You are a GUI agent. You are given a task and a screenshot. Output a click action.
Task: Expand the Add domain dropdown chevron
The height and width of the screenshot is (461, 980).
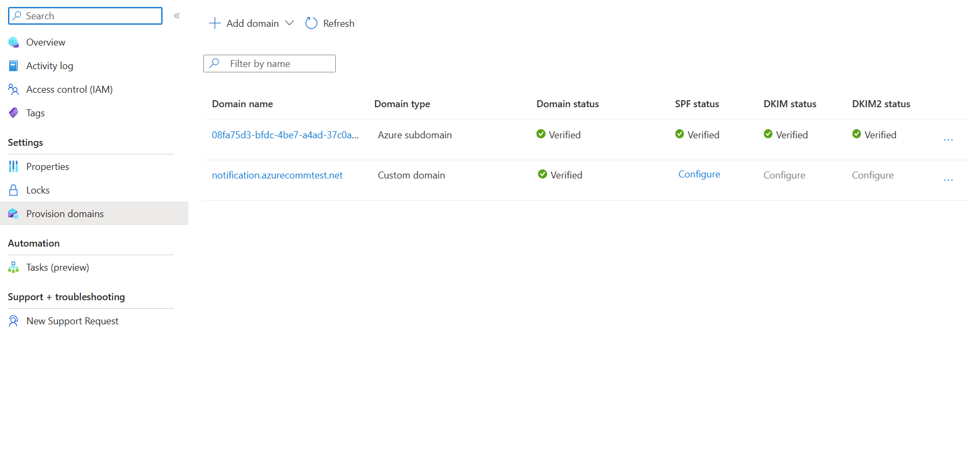pyautogui.click(x=289, y=23)
